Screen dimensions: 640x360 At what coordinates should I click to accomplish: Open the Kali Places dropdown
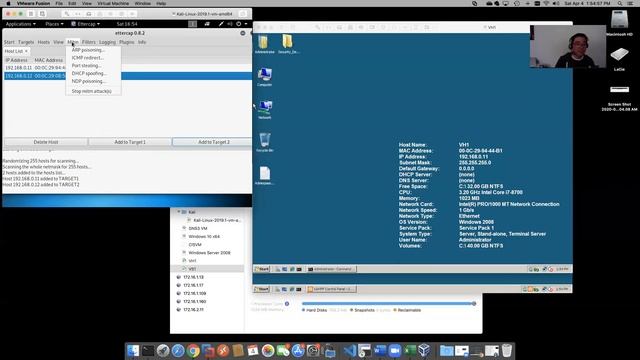[54, 24]
